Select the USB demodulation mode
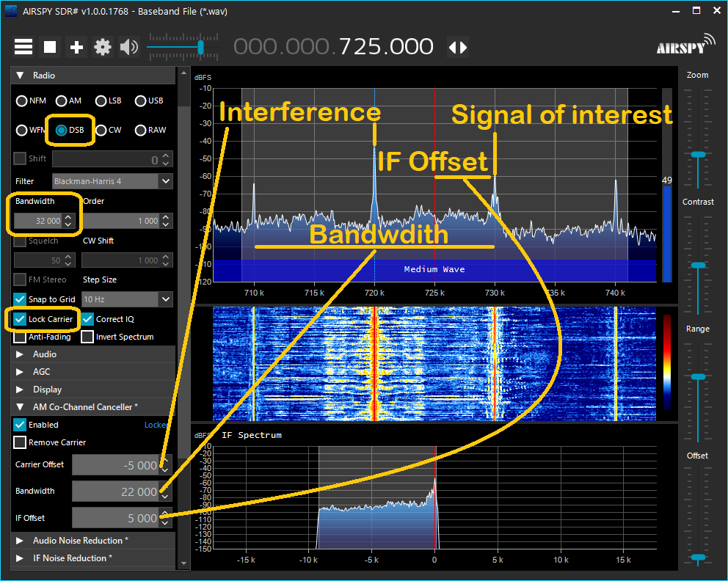Image resolution: width=728 pixels, height=581 pixels. (x=149, y=101)
